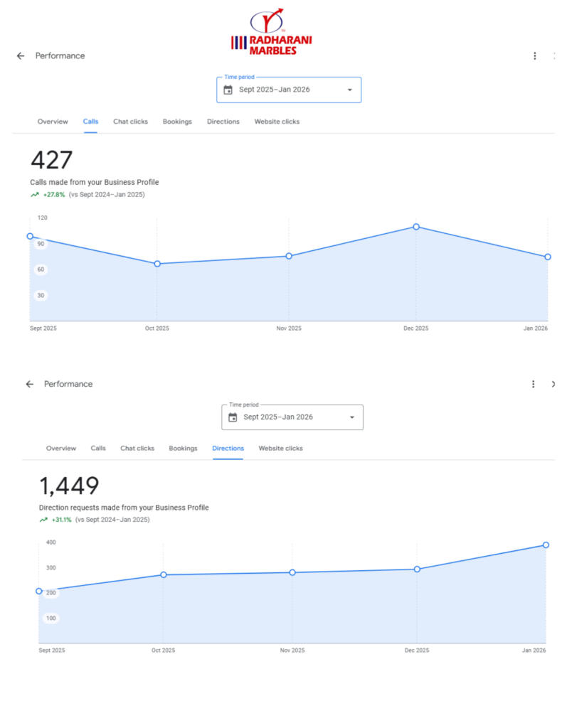The image size is (567, 728).
Task: Click the Radharani Marbles logo
Action: (x=272, y=32)
